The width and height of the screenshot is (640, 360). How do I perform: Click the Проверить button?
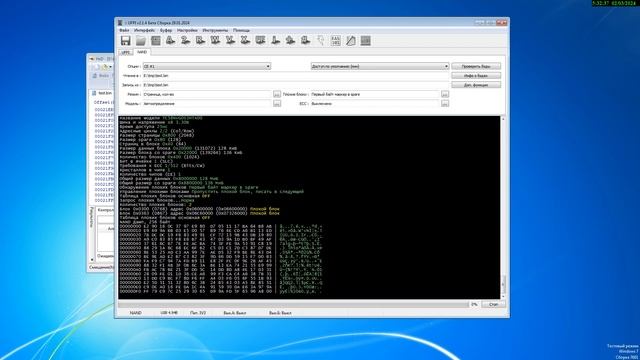pyautogui.click(x=476, y=66)
